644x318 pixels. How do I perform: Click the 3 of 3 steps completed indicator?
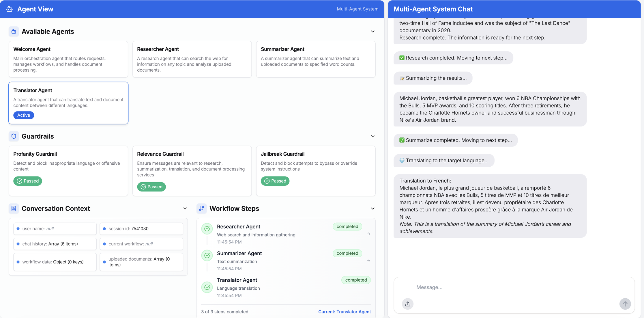[x=225, y=312]
